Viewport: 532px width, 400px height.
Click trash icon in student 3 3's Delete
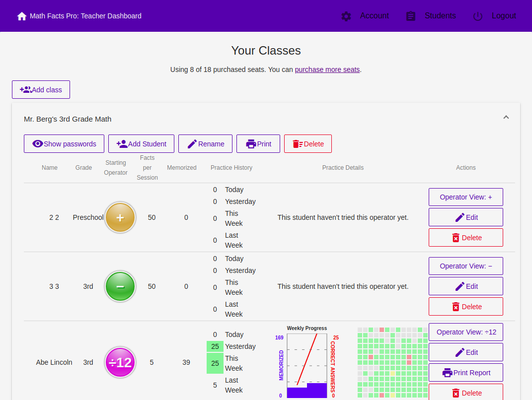tap(456, 307)
